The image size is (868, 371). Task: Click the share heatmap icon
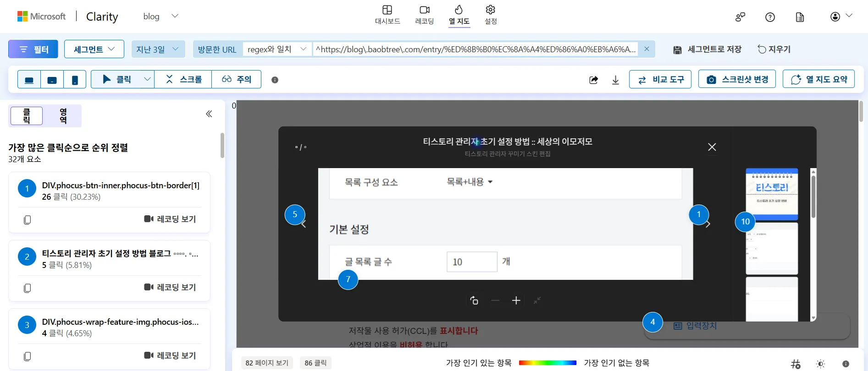(x=593, y=80)
